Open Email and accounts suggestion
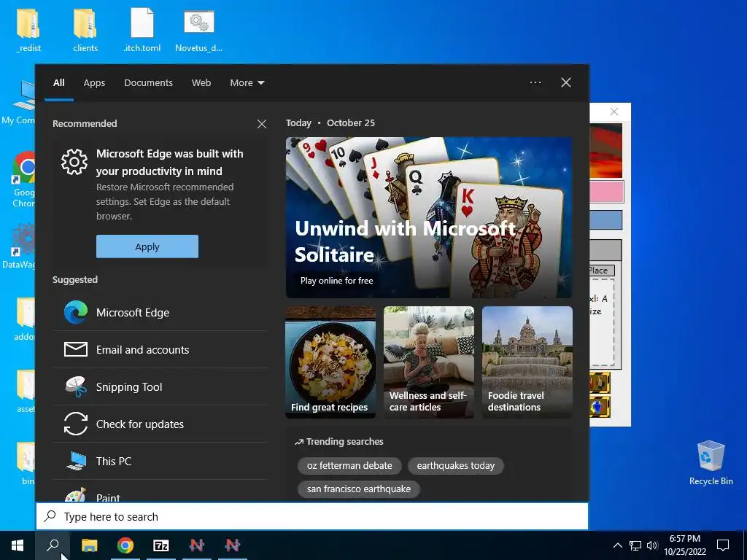 [x=160, y=349]
